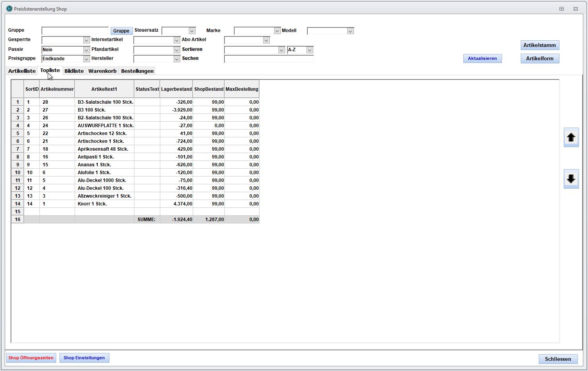The height and width of the screenshot is (371, 588).
Task: Select the Bildliste tab
Action: [74, 71]
